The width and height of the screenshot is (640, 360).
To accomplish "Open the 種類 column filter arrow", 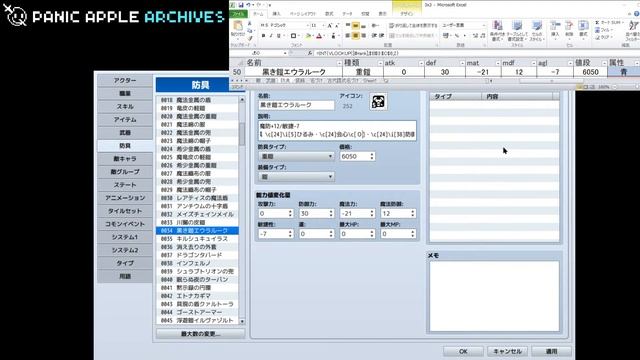I will pos(380,63).
